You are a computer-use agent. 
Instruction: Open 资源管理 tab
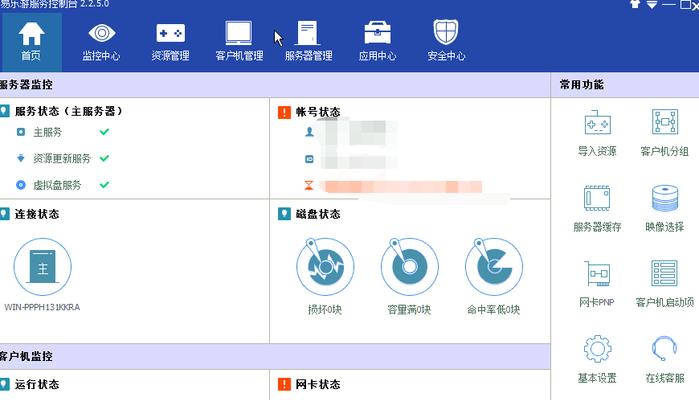(170, 41)
